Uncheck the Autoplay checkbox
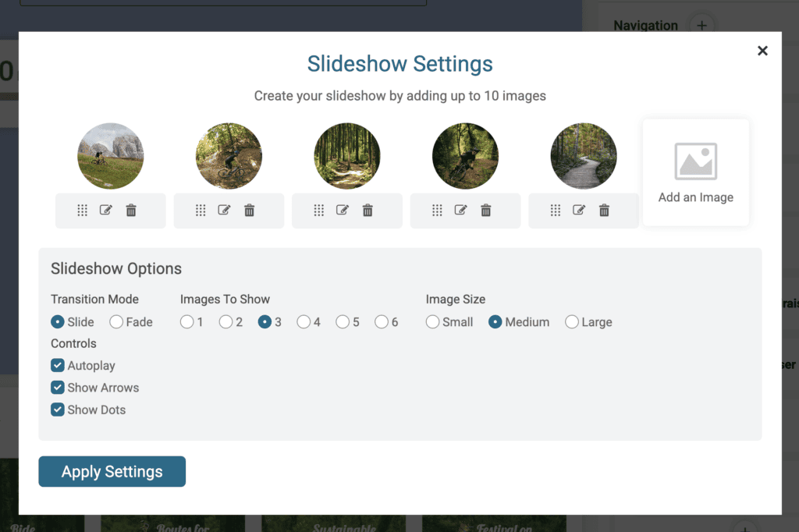This screenshot has width=799, height=532. pyautogui.click(x=58, y=365)
